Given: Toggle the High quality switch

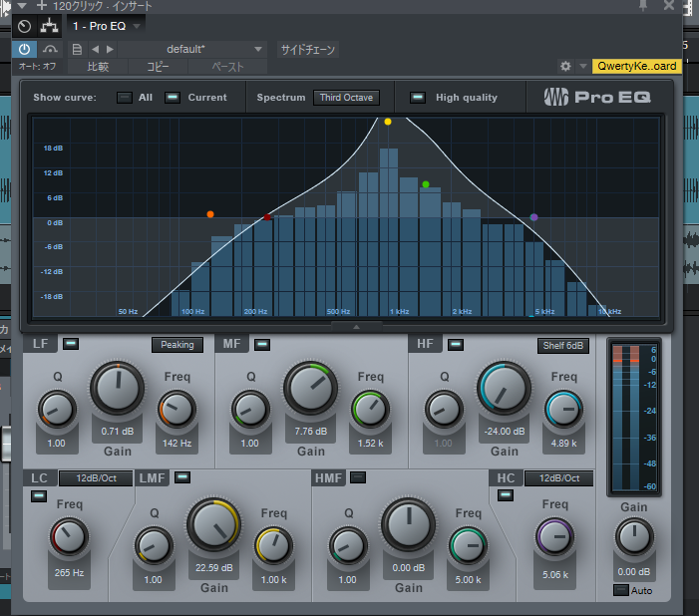Looking at the screenshot, I should click(417, 97).
